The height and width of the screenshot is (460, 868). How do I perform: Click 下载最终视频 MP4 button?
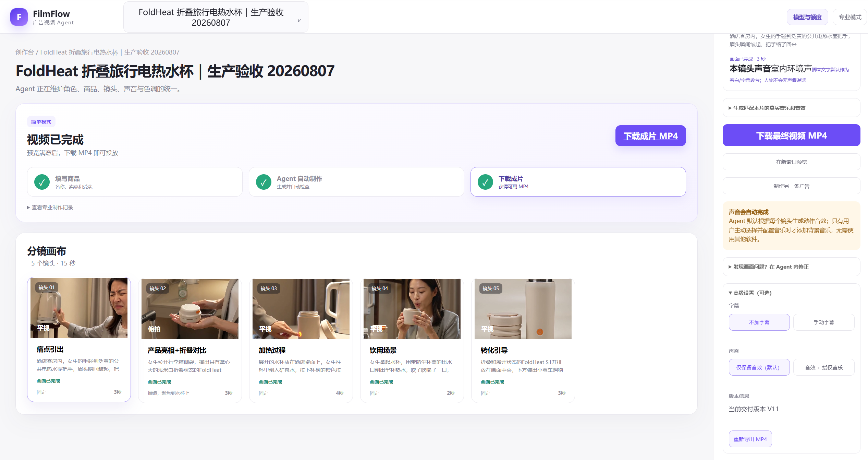pyautogui.click(x=791, y=135)
